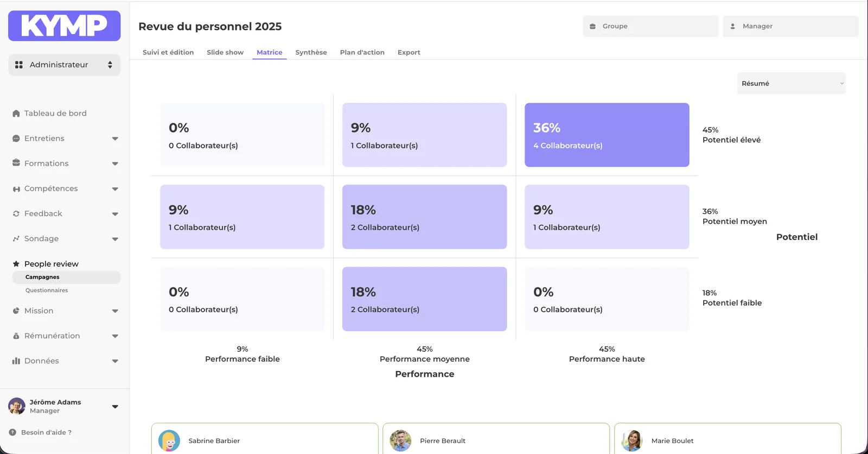
Task: Open the Tableau de bord menu item
Action: pyautogui.click(x=55, y=113)
